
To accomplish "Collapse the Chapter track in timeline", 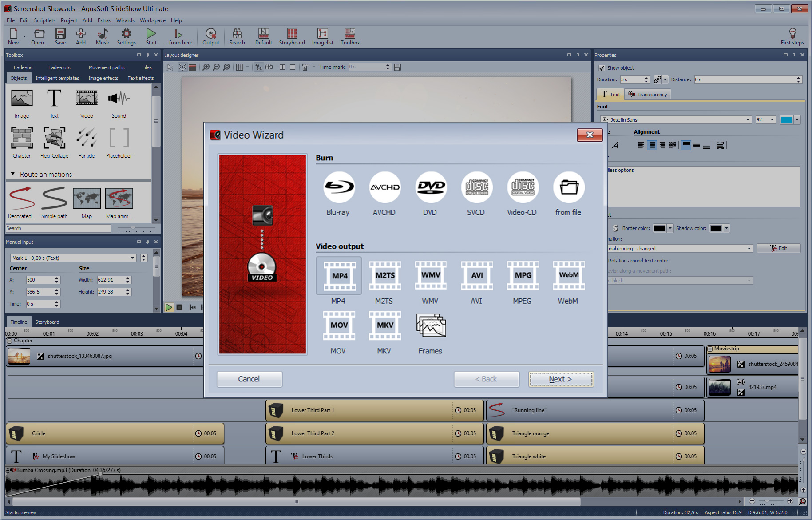I will [9, 341].
